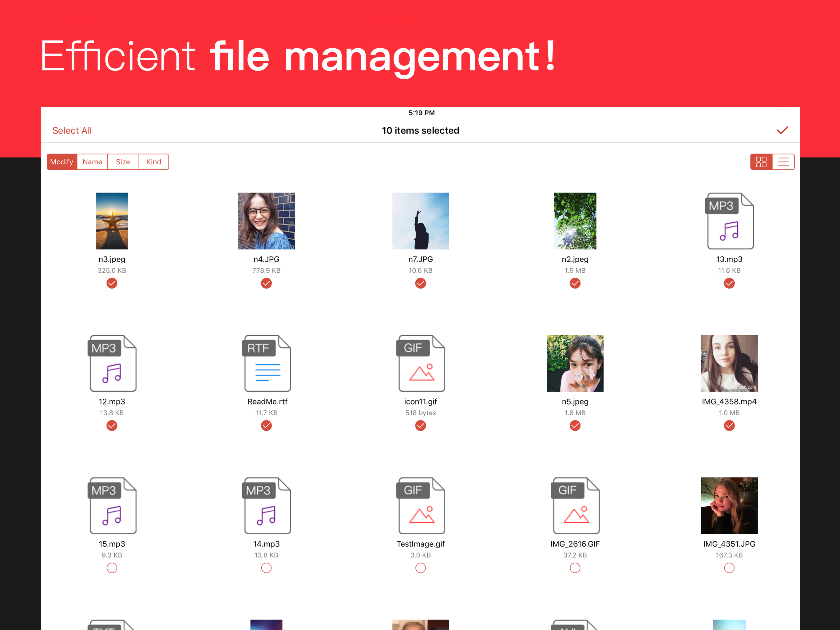Screen dimensions: 840x630
Task: Click the ReadMe.rtf document icon
Action: pyautogui.click(x=267, y=363)
